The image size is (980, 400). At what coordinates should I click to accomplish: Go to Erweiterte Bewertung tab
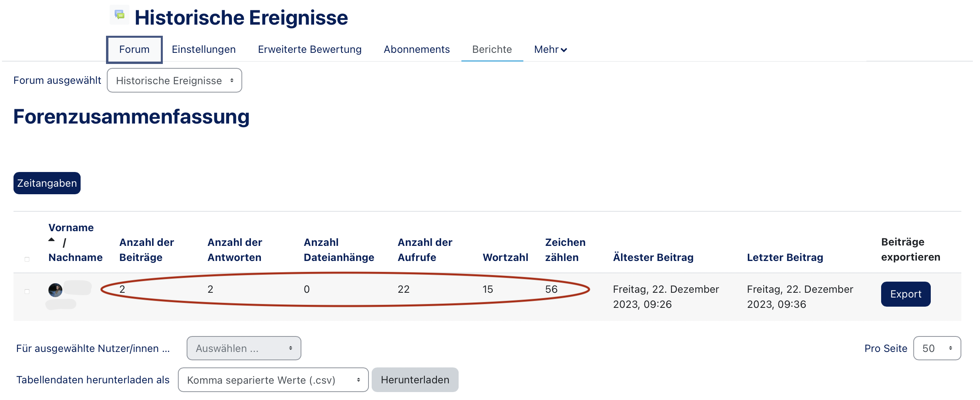point(310,50)
